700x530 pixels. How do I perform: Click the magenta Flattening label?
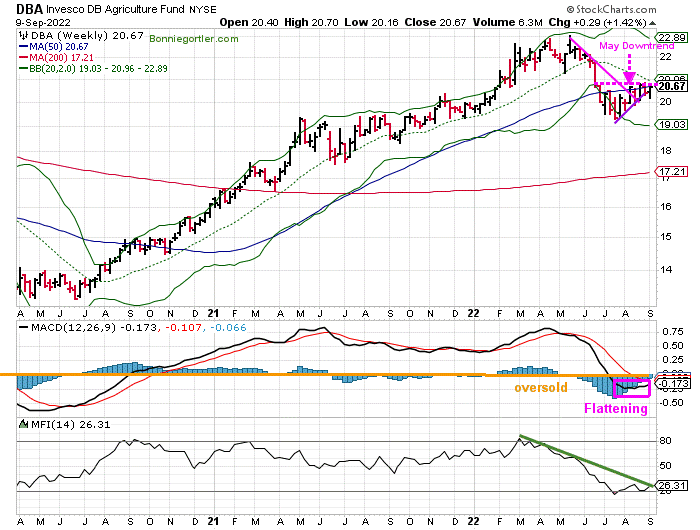(x=616, y=409)
